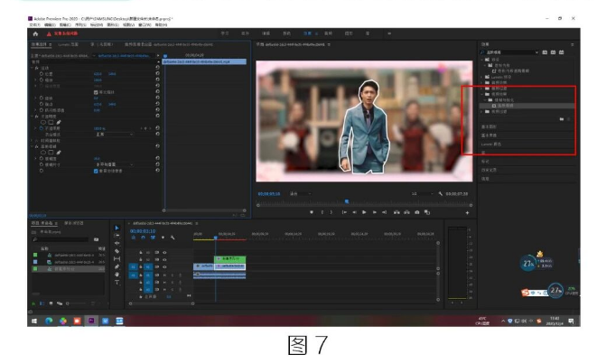Image resolution: width=597 pixels, height=364 pixels.
Task: Select the Type (T) tool
Action: coord(117,283)
